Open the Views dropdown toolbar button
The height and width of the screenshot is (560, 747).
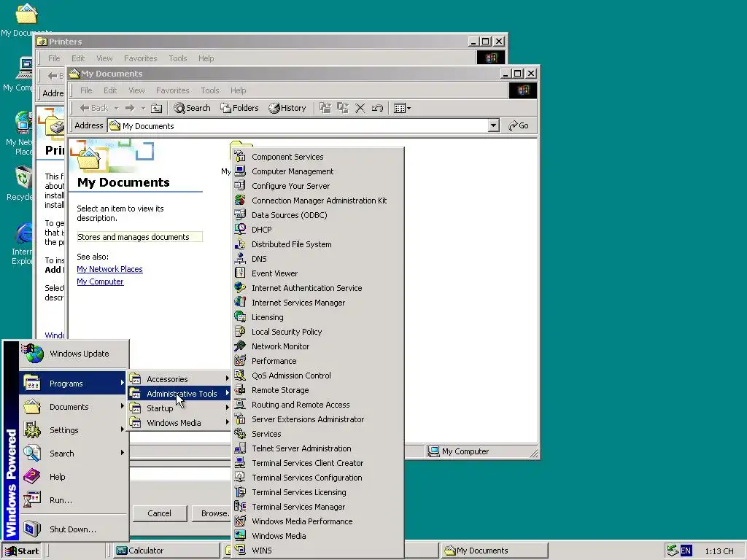(x=402, y=108)
